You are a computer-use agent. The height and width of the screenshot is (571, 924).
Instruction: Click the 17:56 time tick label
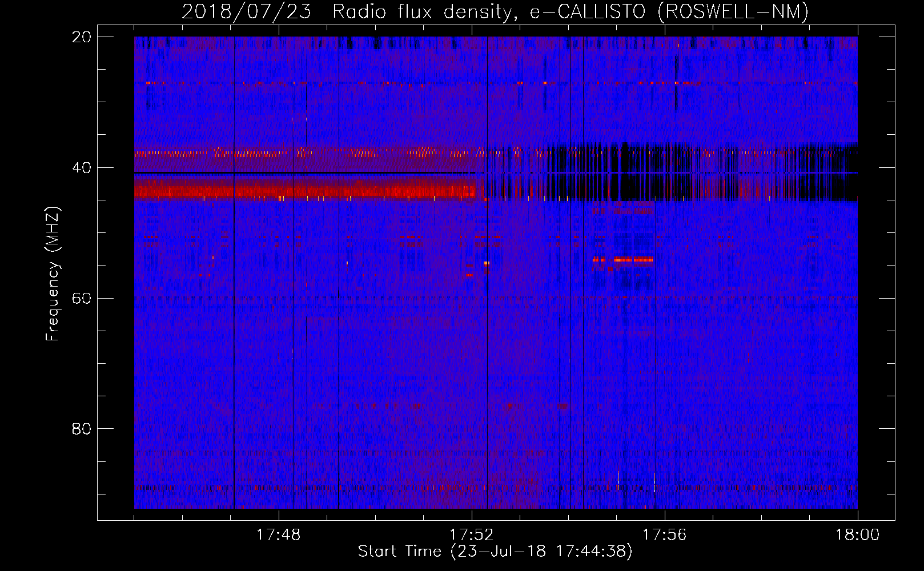click(x=664, y=535)
